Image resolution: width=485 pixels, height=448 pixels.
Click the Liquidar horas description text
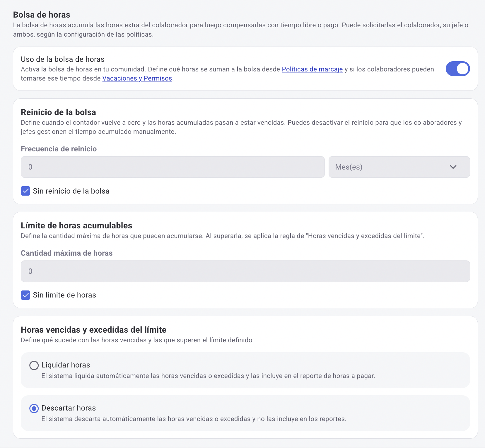pos(208,376)
